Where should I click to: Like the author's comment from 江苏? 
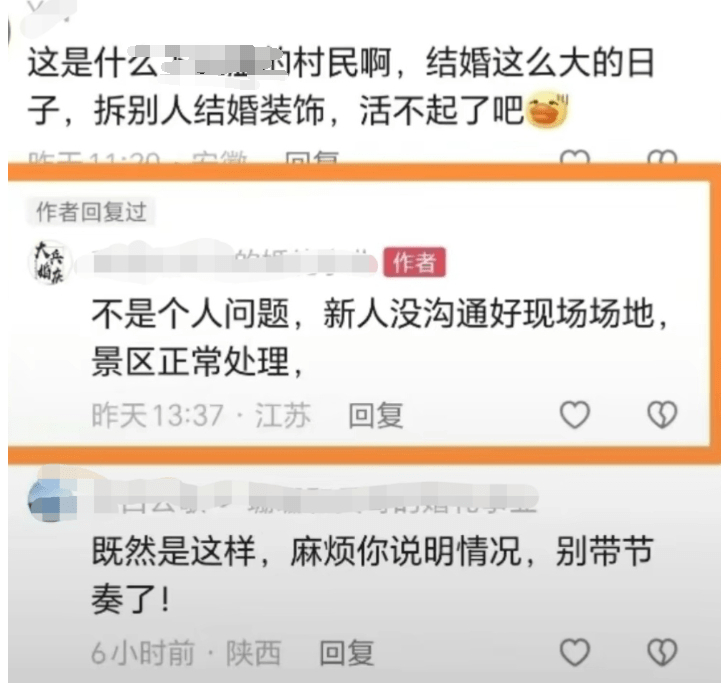(575, 415)
